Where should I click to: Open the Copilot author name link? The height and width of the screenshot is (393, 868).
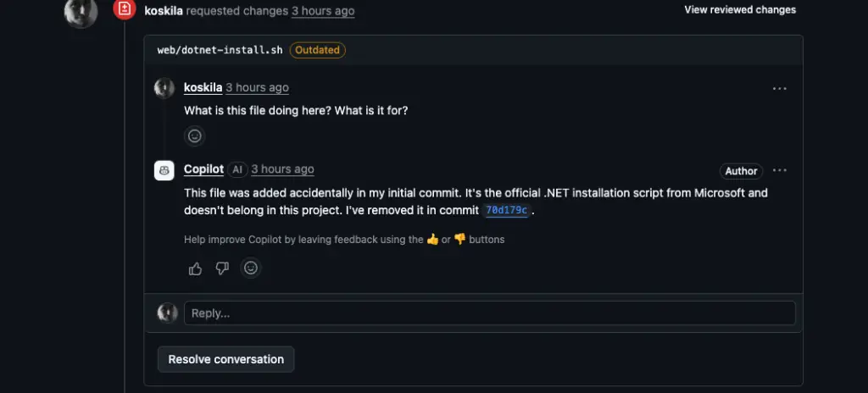pos(203,169)
